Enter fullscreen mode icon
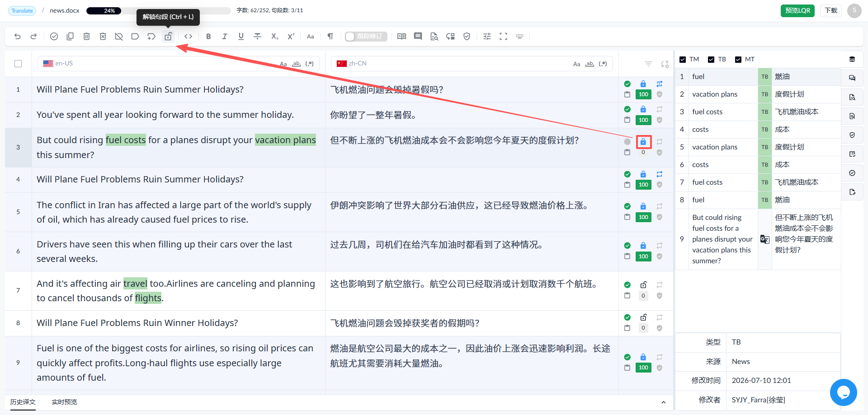 [503, 37]
